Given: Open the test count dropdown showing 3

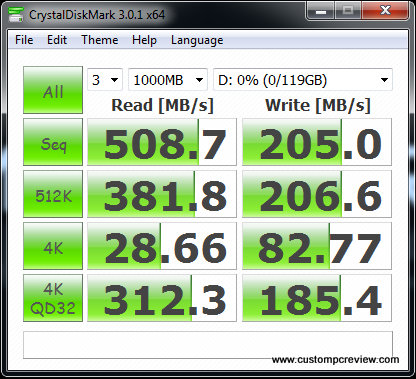Looking at the screenshot, I should (x=105, y=80).
